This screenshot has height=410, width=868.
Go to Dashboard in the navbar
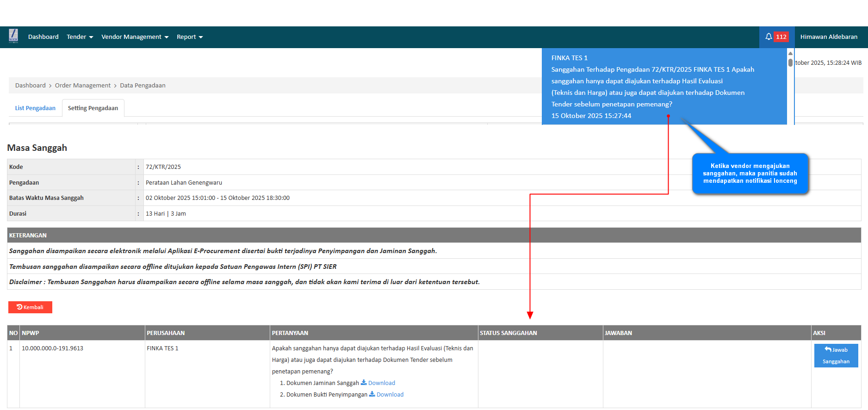coord(43,37)
